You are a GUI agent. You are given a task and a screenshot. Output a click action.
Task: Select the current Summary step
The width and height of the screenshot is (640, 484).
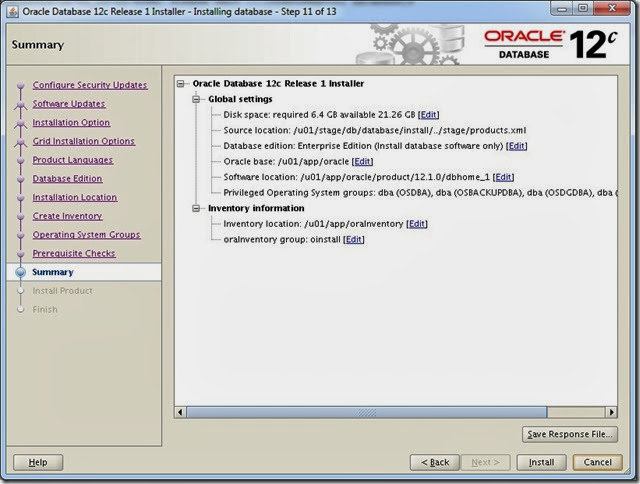tap(53, 272)
